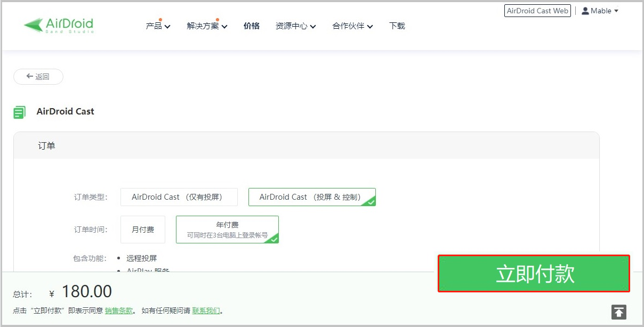Click the 订单类型 label

tap(90, 197)
